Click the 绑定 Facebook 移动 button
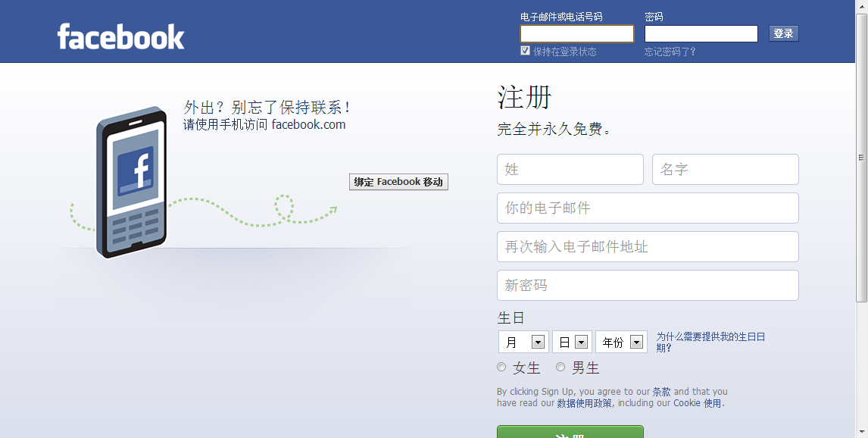This screenshot has height=438, width=868. tap(398, 182)
